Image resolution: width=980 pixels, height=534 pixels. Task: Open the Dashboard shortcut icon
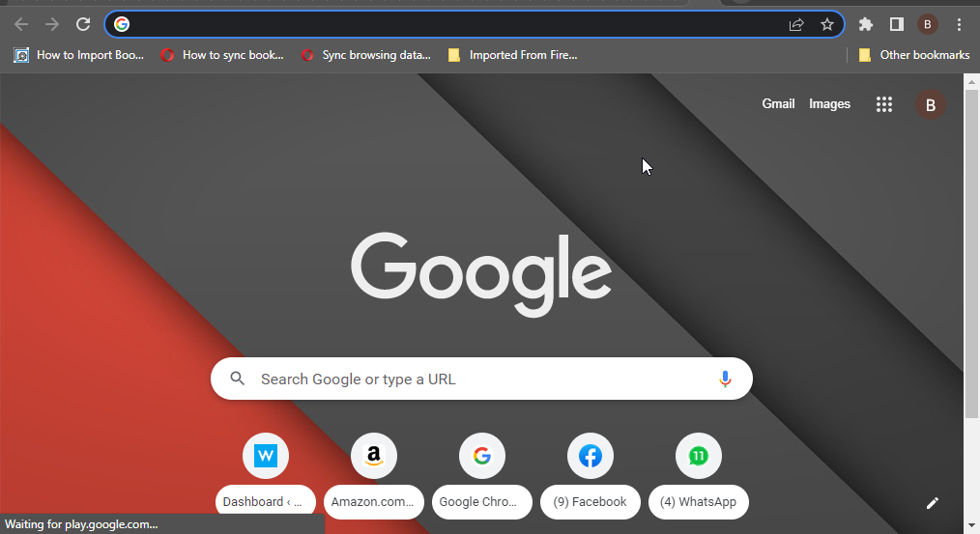coord(266,456)
